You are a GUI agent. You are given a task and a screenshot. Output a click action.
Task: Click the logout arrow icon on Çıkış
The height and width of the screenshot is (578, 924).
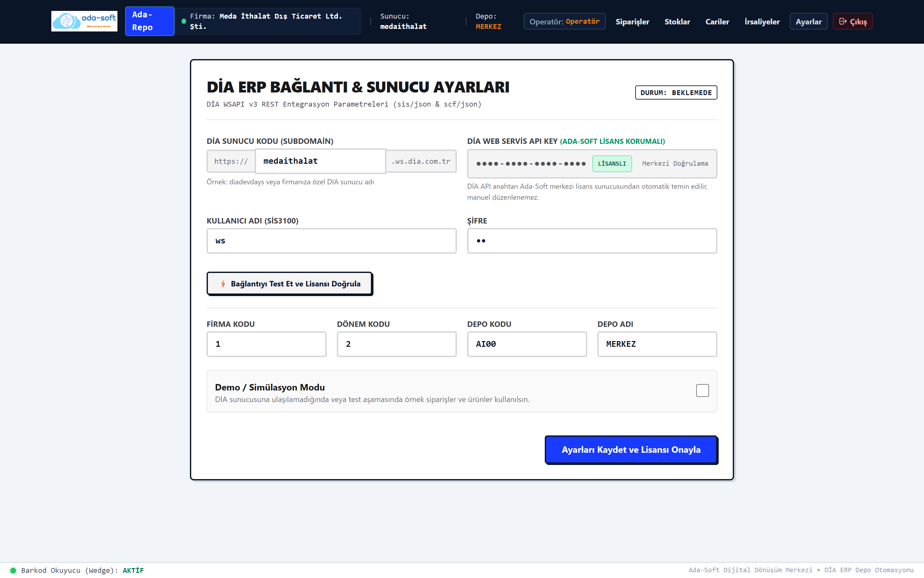click(x=843, y=22)
